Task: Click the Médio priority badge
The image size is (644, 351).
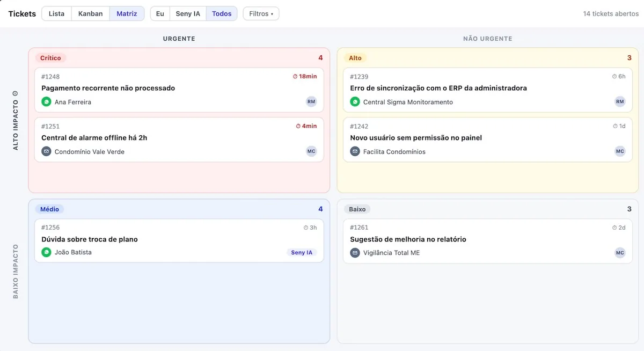Action: 49,209
